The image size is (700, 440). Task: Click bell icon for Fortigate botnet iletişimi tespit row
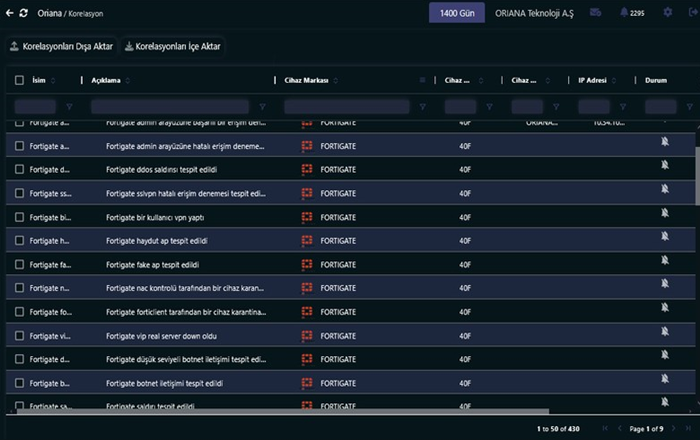click(665, 379)
